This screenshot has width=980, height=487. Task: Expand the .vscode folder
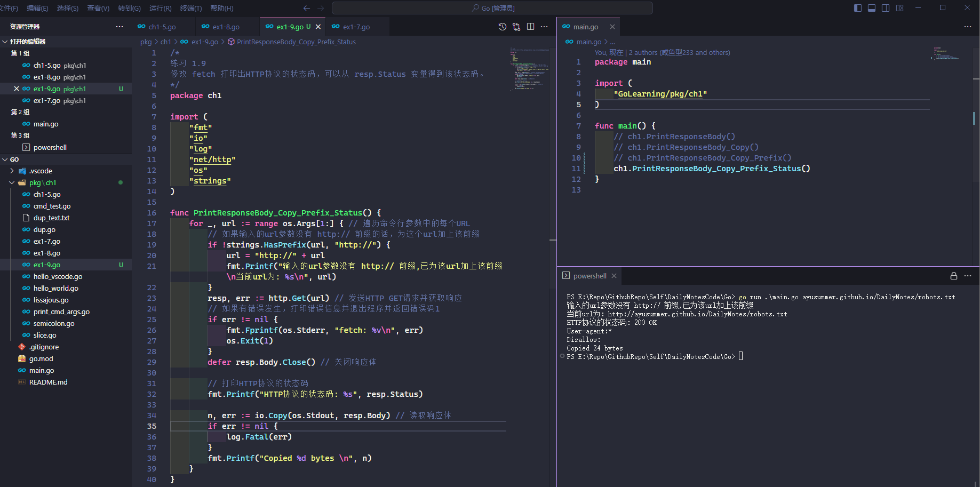coord(66,171)
